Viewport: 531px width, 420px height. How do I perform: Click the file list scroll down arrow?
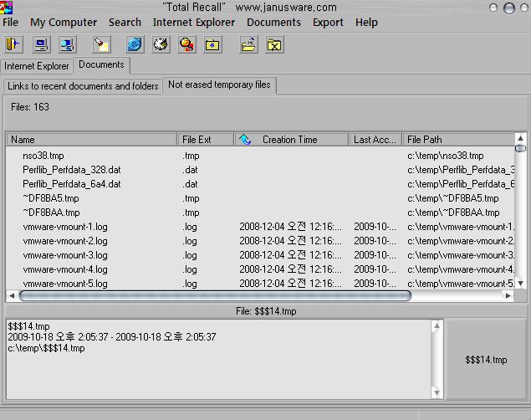click(520, 283)
